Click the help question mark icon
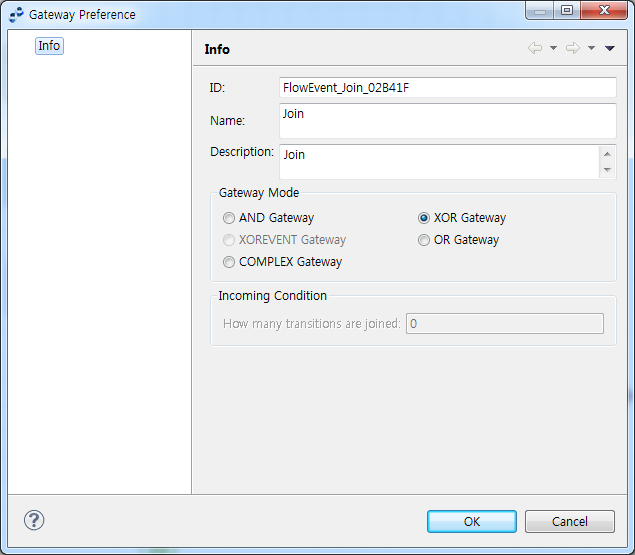Image resolution: width=635 pixels, height=555 pixels. pyautogui.click(x=34, y=520)
